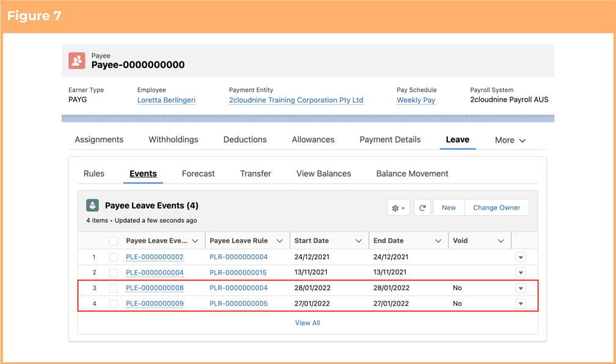The image size is (616, 364).
Task: Click the View All link
Action: [x=308, y=323]
